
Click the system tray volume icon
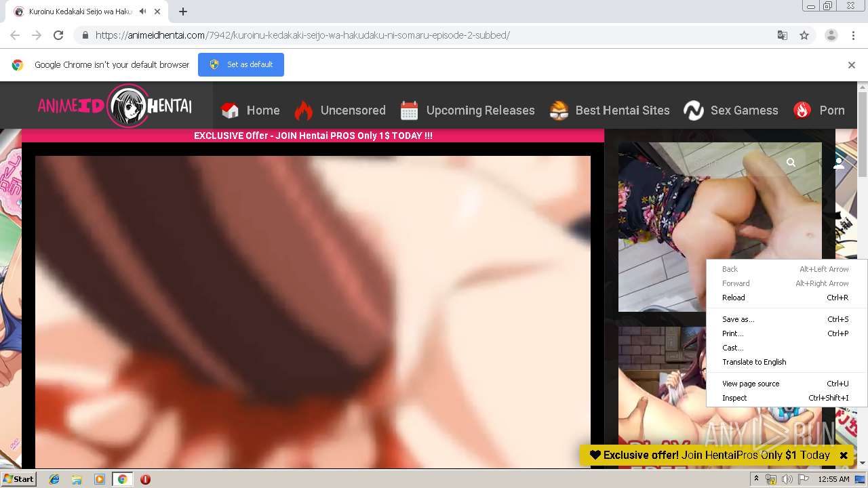(x=787, y=479)
